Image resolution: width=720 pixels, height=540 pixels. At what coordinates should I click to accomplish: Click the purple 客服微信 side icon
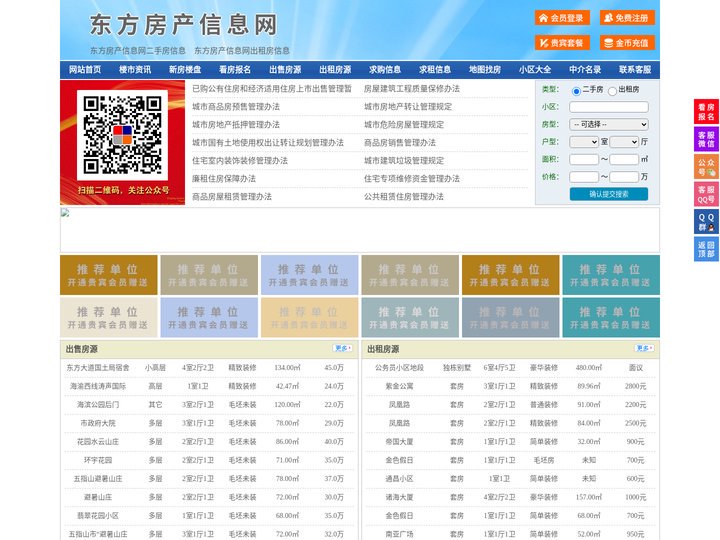pyautogui.click(x=706, y=139)
